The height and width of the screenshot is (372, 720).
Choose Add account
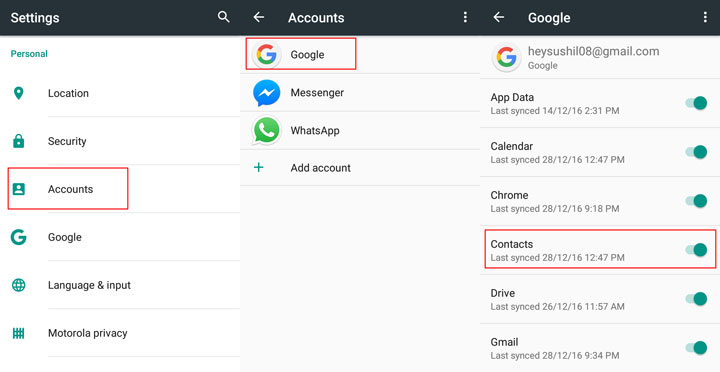(360, 168)
